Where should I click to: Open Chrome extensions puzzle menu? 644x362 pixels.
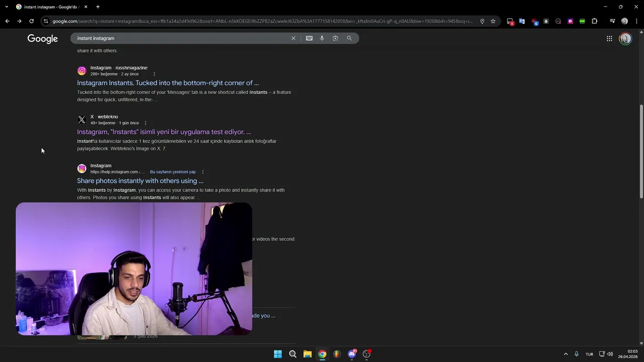pyautogui.click(x=595, y=21)
